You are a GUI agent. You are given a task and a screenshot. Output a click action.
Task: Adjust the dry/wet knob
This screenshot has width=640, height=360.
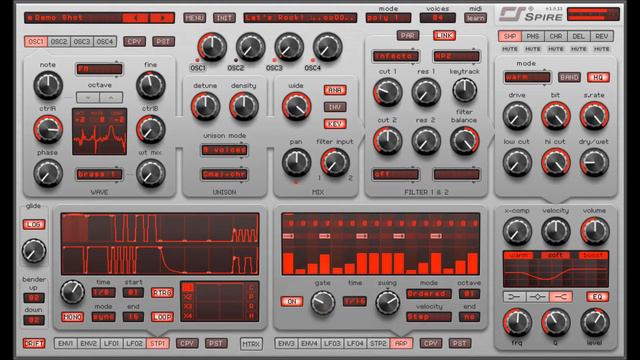pyautogui.click(x=594, y=162)
